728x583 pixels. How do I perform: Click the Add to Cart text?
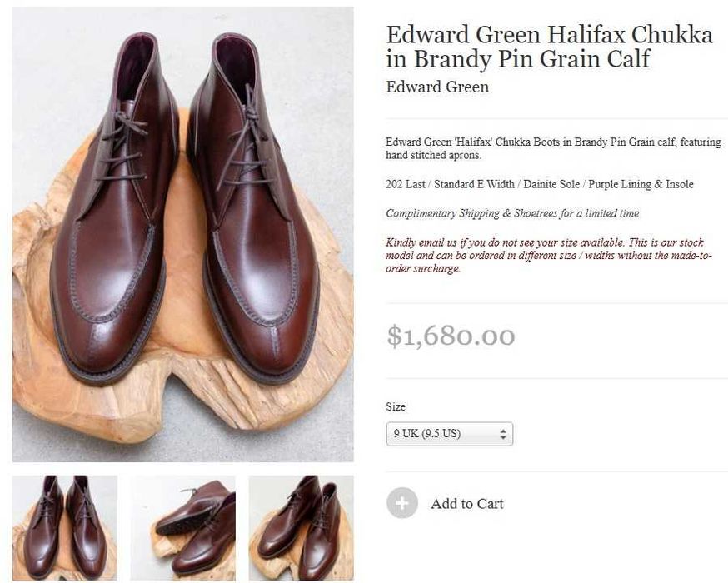pos(466,503)
